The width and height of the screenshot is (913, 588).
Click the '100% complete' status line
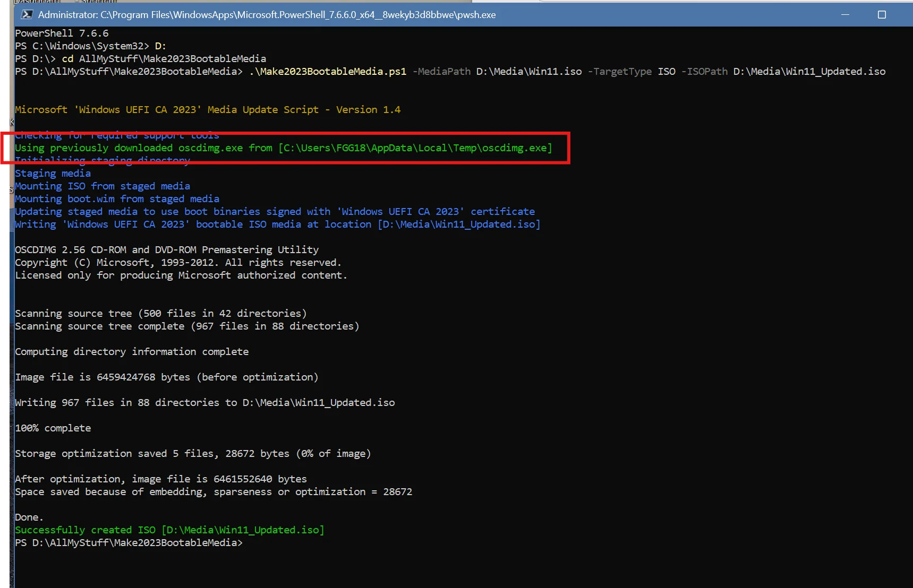click(53, 428)
